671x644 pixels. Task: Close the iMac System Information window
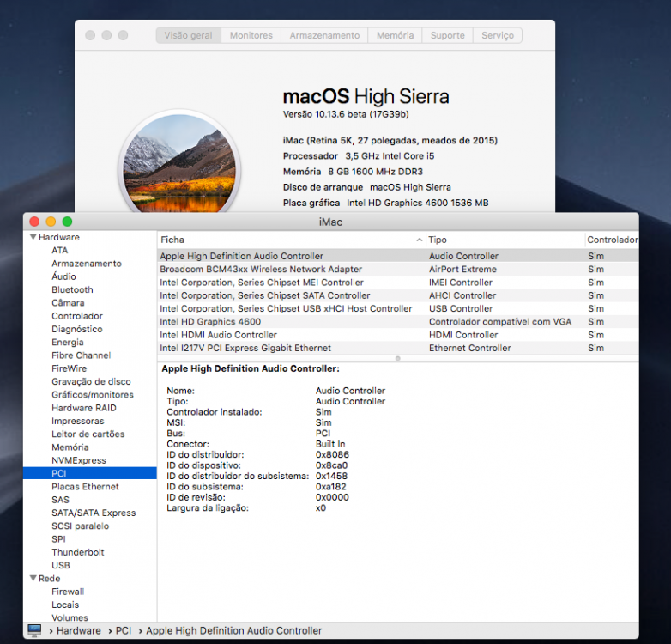coord(34,222)
